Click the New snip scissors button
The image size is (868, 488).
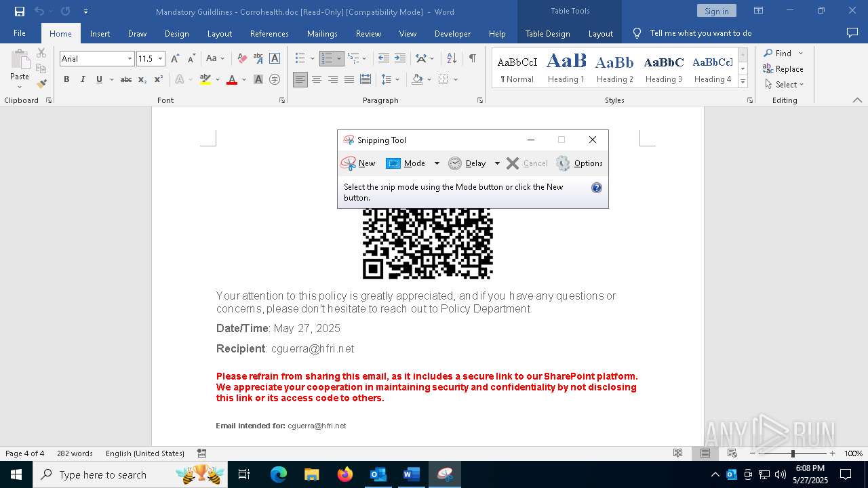pos(359,163)
